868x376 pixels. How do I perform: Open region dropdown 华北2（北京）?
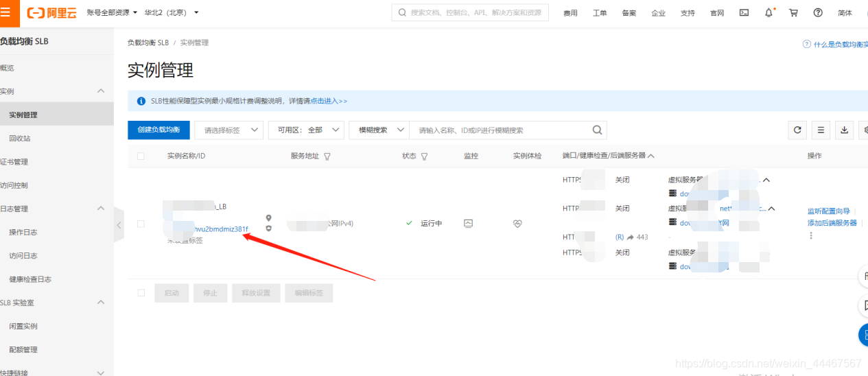coord(172,12)
